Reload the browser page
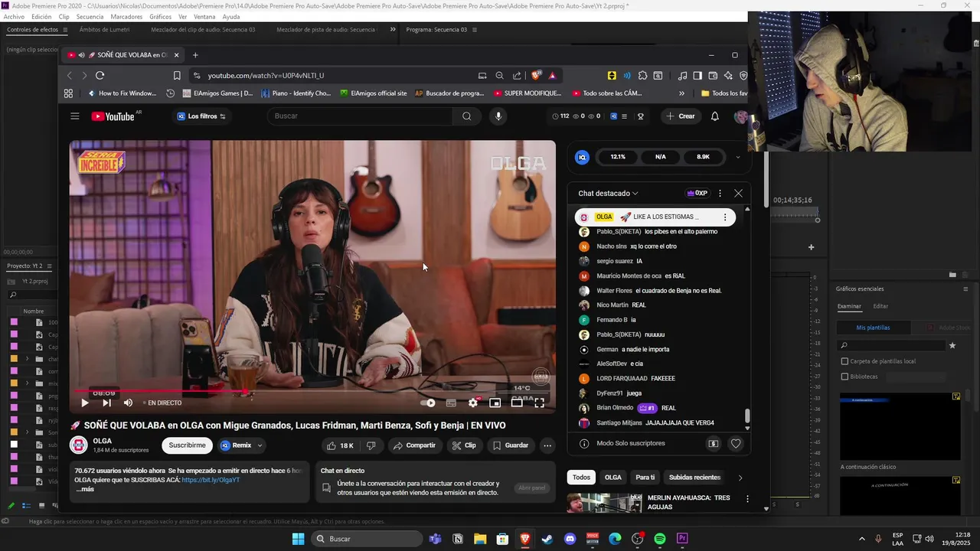 [100, 75]
